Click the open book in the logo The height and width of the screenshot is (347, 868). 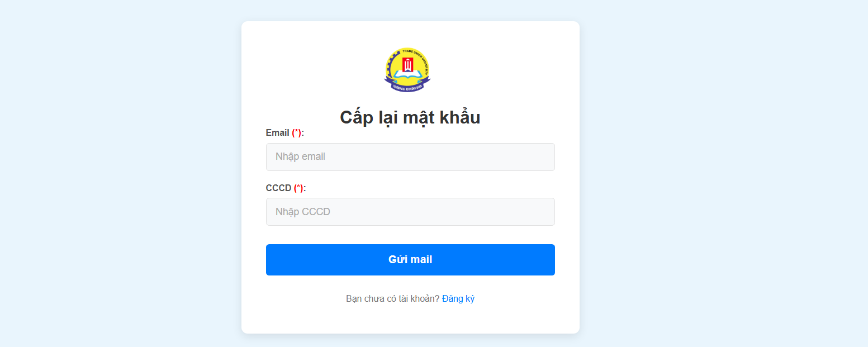click(x=407, y=75)
